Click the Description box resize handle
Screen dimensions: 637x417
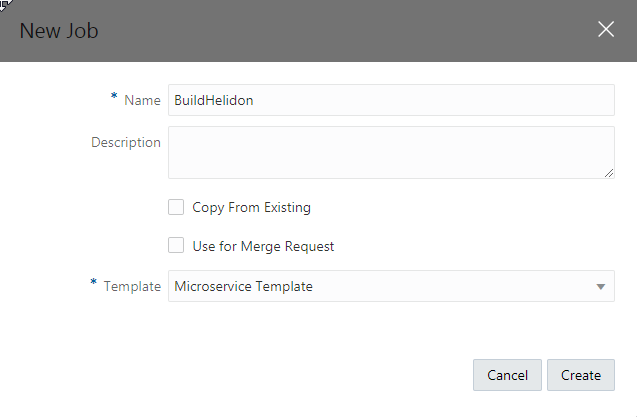click(609, 173)
